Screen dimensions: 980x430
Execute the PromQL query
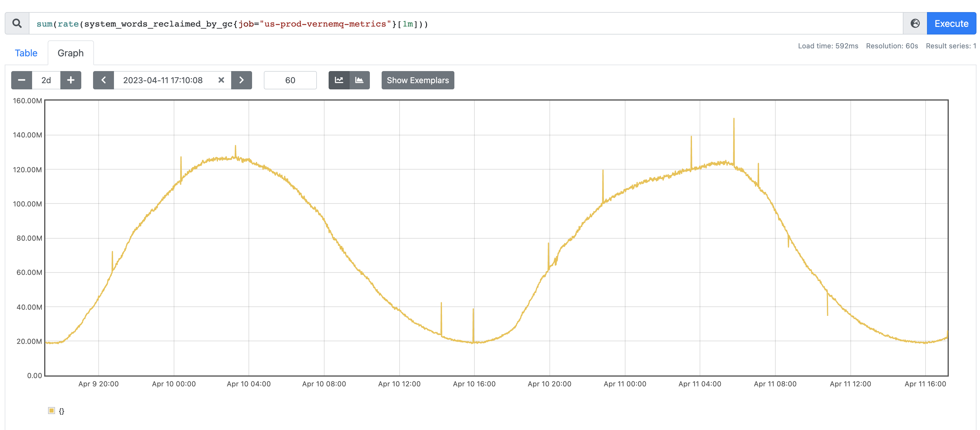point(951,23)
